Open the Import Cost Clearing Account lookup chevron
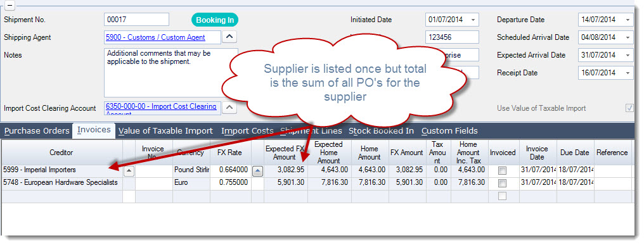 point(229,108)
